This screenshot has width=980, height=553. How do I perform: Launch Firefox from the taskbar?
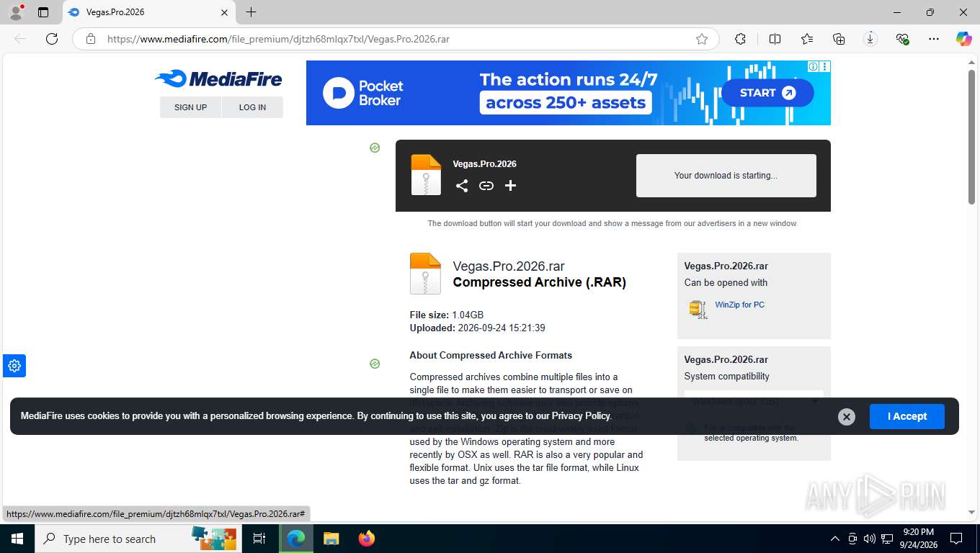[x=367, y=539]
